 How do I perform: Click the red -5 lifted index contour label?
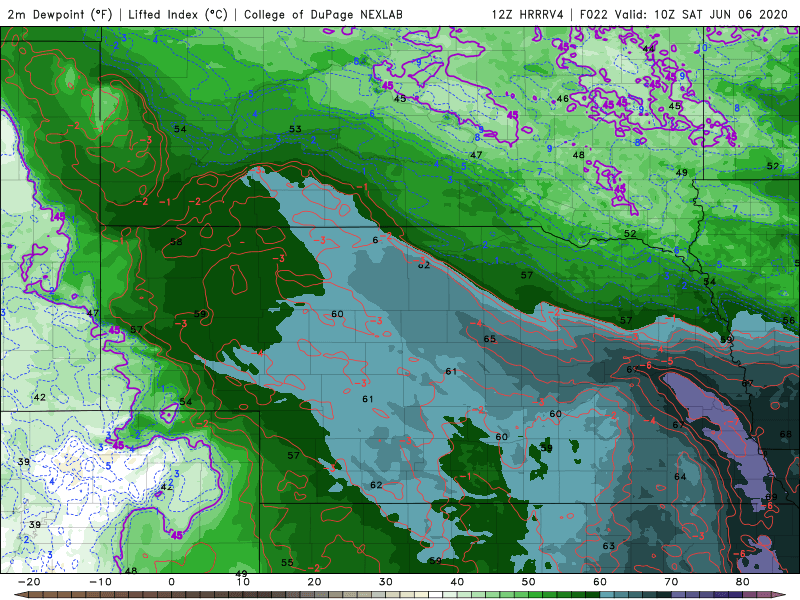coord(668,361)
